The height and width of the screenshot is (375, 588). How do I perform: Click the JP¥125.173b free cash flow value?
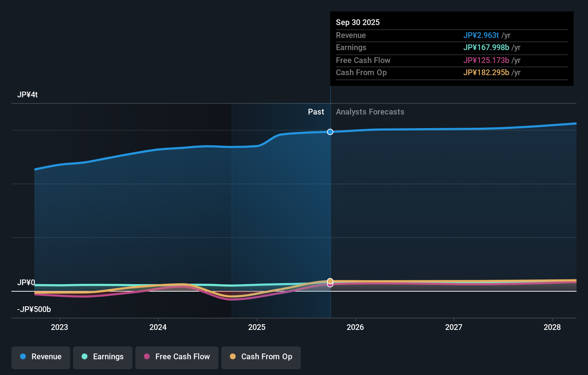tap(486, 60)
